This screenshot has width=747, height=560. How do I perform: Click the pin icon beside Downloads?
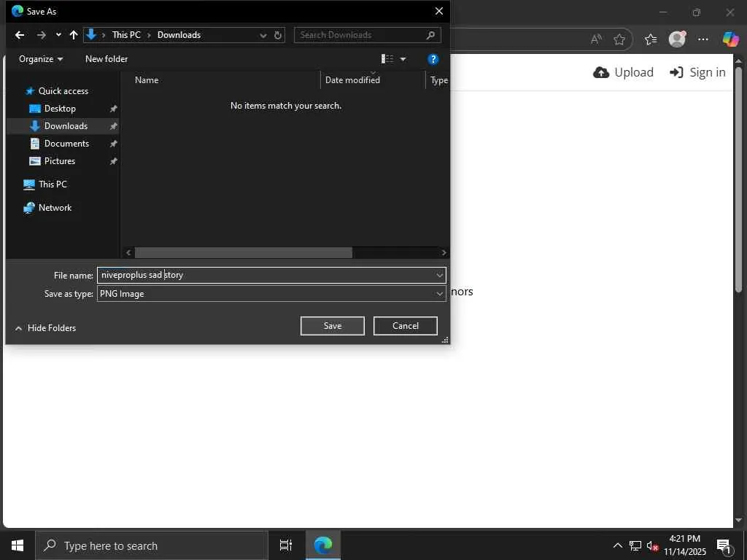point(113,126)
